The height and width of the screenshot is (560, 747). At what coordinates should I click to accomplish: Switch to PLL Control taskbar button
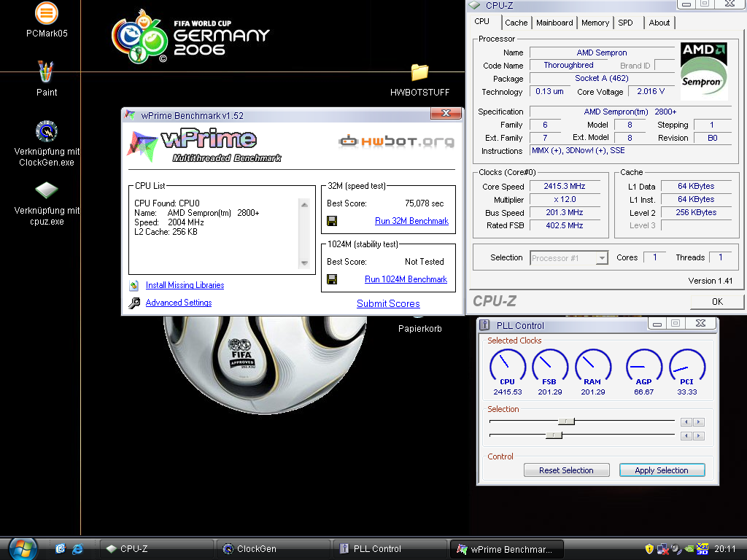390,549
